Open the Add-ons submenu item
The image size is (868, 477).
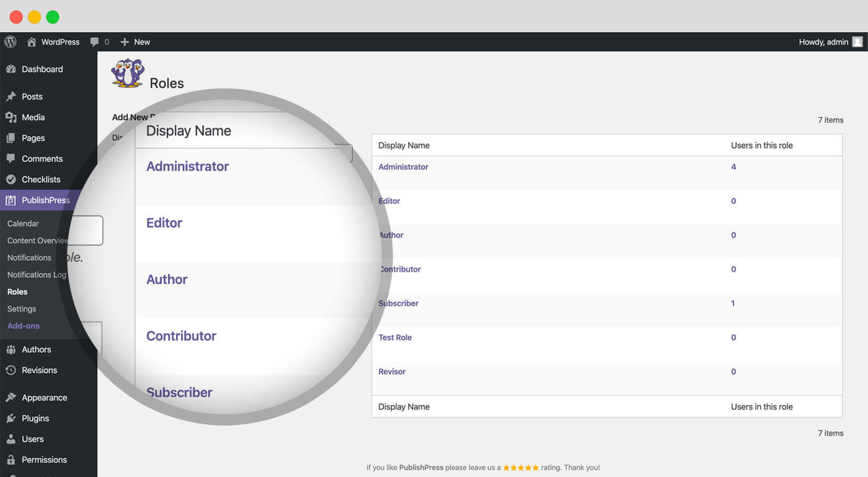[x=24, y=326]
